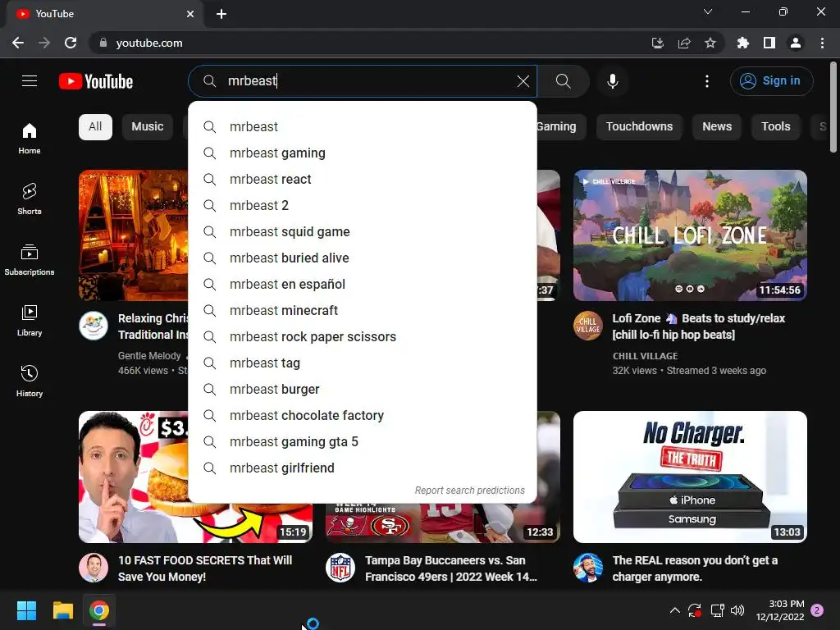Select the News filter chip
The width and height of the screenshot is (840, 630).
coord(717,127)
